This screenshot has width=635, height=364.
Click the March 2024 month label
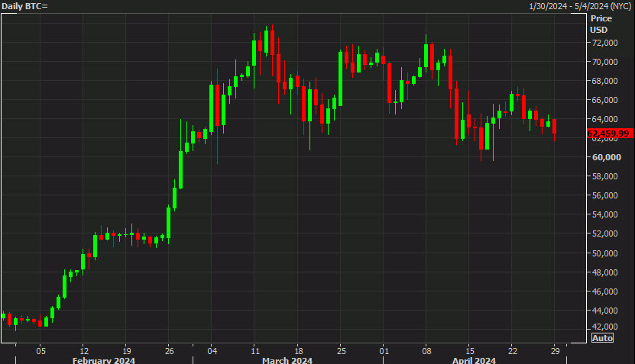tap(287, 360)
